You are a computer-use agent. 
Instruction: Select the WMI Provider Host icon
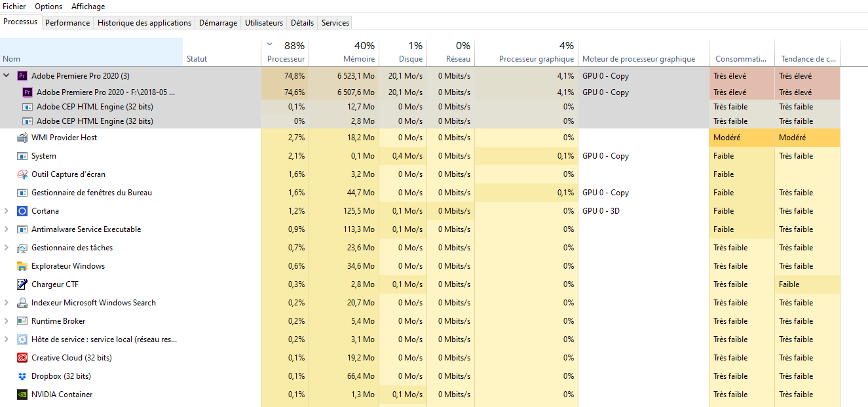(x=22, y=138)
